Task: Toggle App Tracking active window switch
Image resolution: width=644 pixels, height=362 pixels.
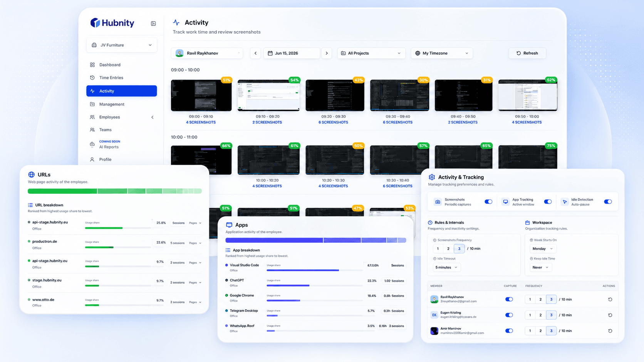Action: [548, 202]
